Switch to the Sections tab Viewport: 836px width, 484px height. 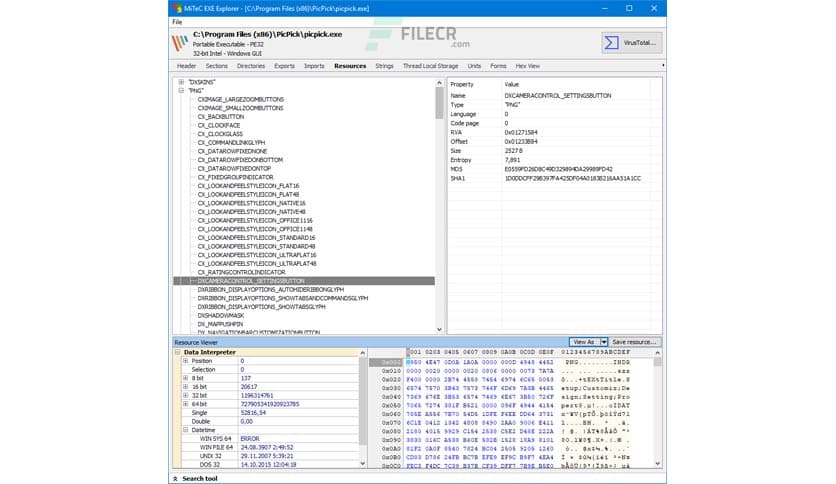(216, 66)
